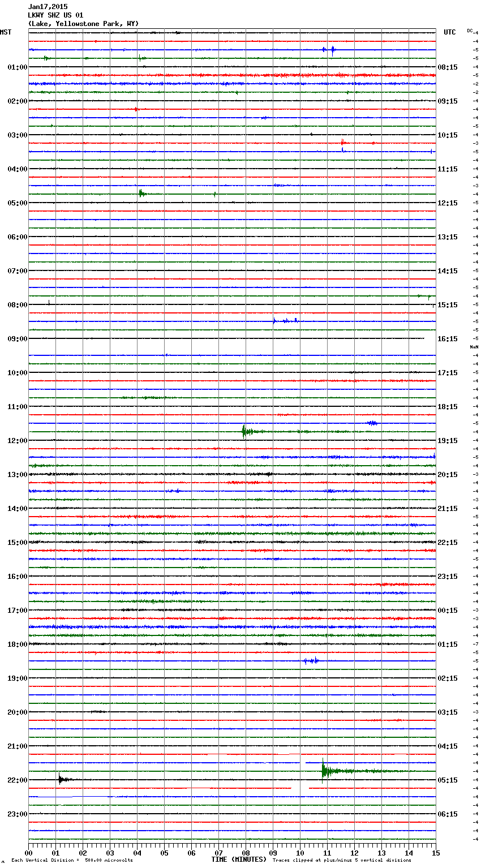Click the 03:00 MST time label
This screenshot has width=481, height=868.
[18, 135]
